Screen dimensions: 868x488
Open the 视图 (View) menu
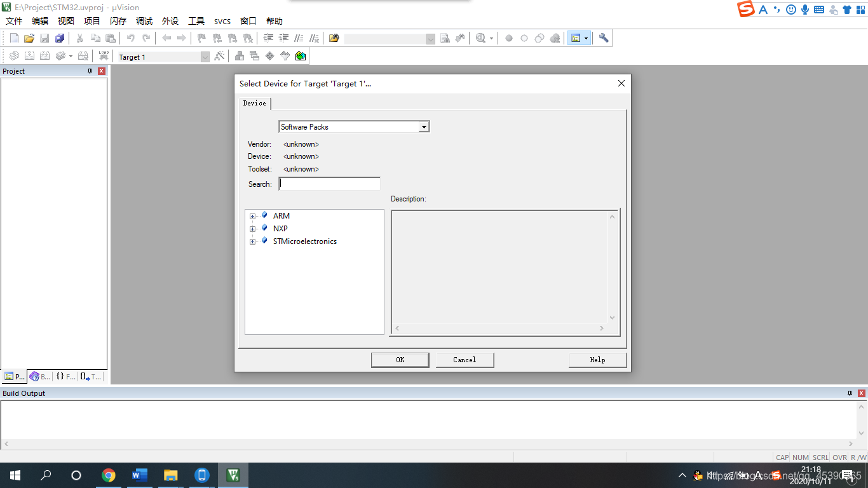(66, 21)
